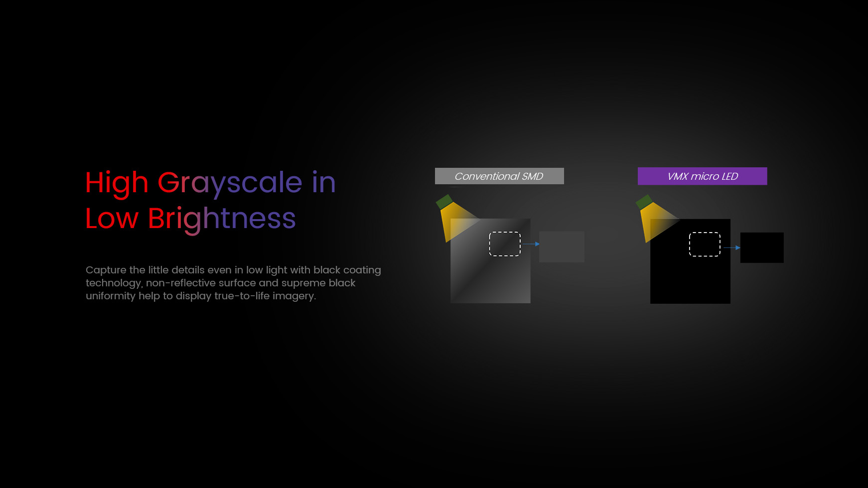Click blue arrow beside the Conventional SMD panel
Screen dimensions: 868x488
tap(531, 244)
